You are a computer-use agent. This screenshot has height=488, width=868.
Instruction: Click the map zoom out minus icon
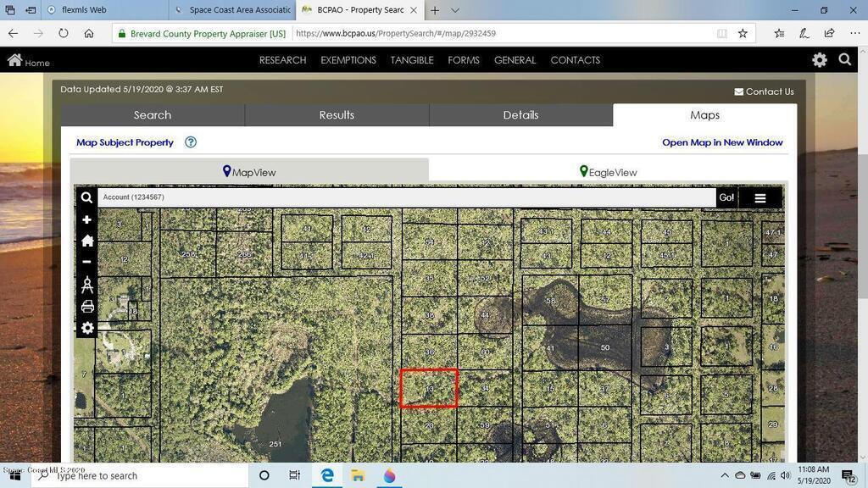(x=86, y=262)
